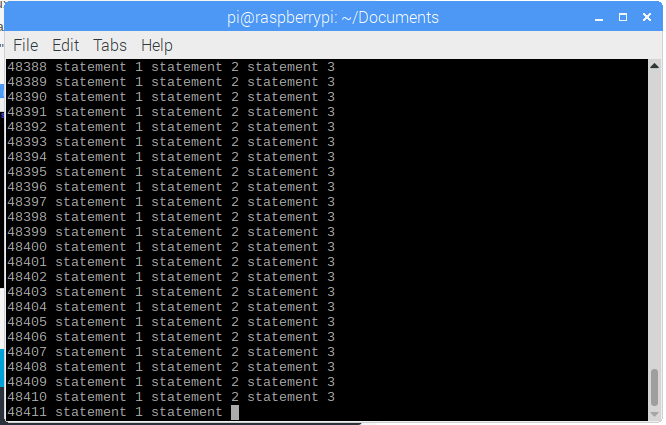Screen dimensions: 666x425
Task: Click line number 48395
Action: pos(27,172)
